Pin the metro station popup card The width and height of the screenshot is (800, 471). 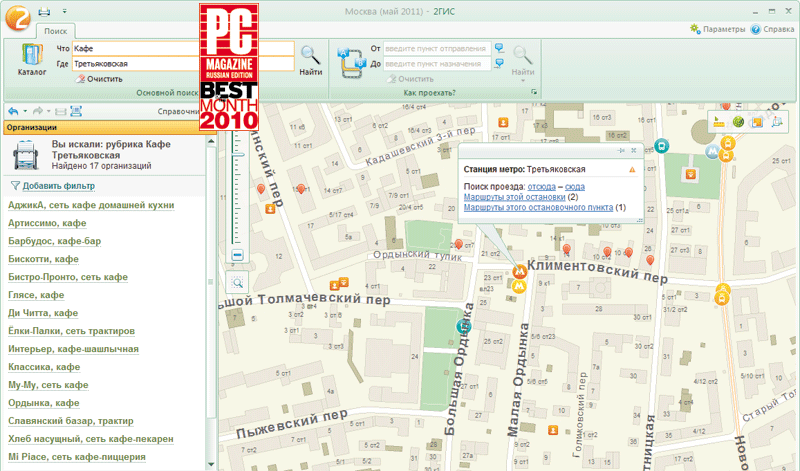pos(621,149)
